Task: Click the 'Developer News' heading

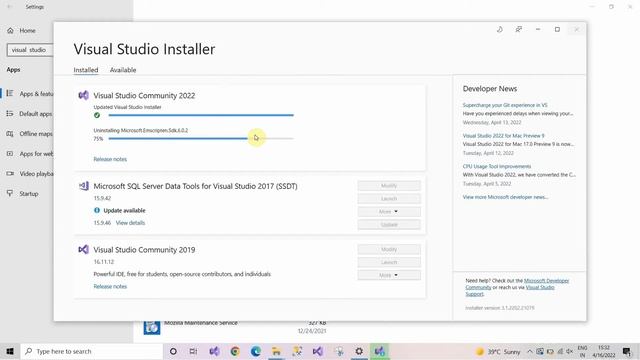Action: [x=490, y=89]
